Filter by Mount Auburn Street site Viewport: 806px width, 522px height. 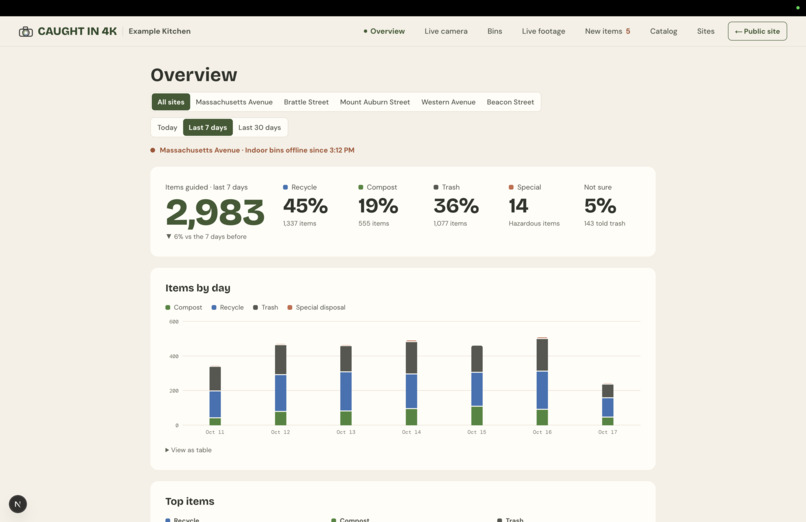click(375, 102)
